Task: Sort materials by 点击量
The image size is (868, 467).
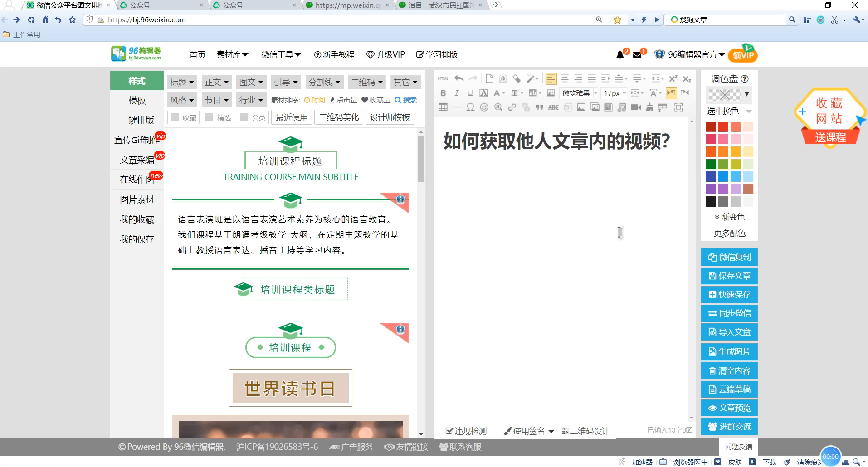Action: (343, 100)
